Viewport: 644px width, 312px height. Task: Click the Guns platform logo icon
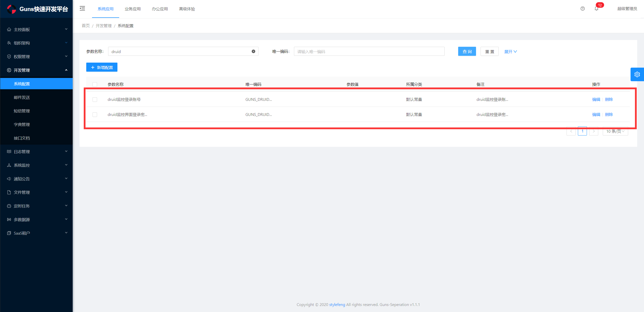(x=11, y=9)
